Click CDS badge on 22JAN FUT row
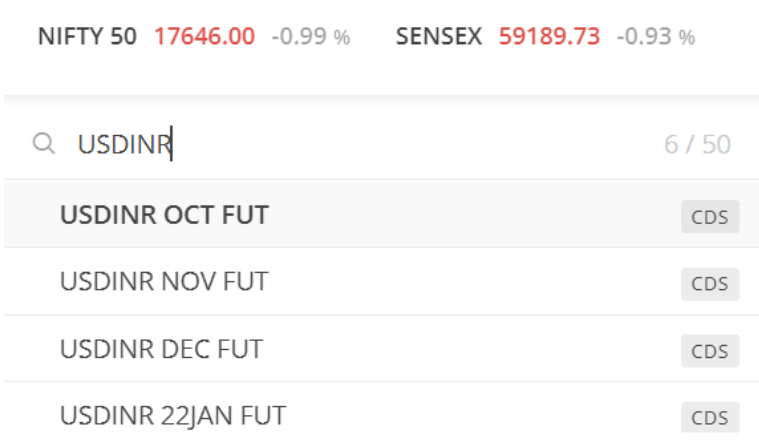759x445 pixels. [710, 417]
